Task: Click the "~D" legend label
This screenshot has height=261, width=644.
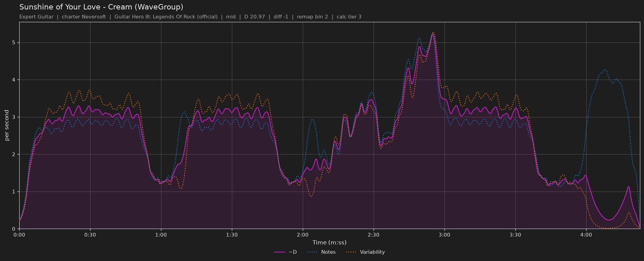Action: pos(293,252)
